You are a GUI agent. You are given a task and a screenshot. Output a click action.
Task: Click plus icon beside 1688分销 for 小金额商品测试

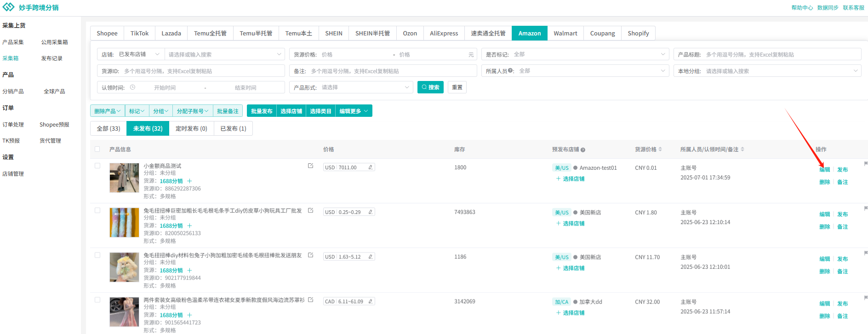click(x=189, y=181)
